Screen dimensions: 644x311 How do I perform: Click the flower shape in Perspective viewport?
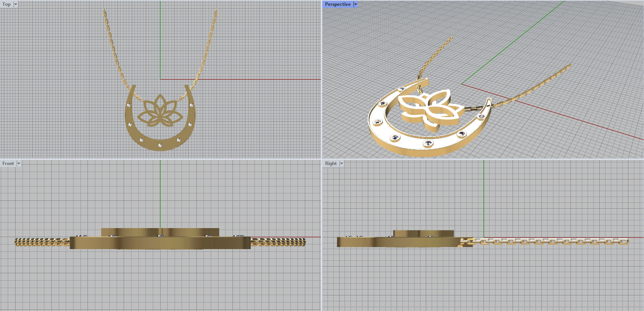point(429,108)
